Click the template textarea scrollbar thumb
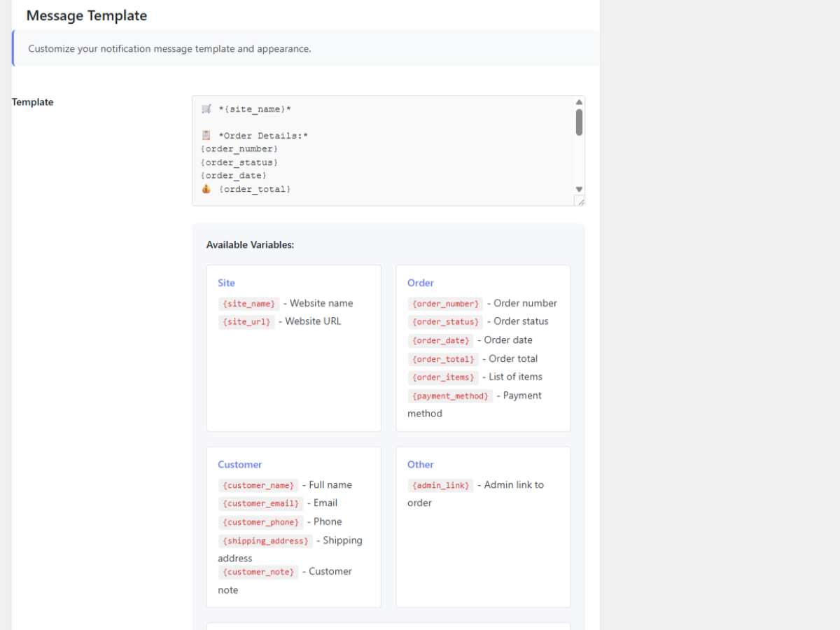The height and width of the screenshot is (630, 840). (x=579, y=122)
